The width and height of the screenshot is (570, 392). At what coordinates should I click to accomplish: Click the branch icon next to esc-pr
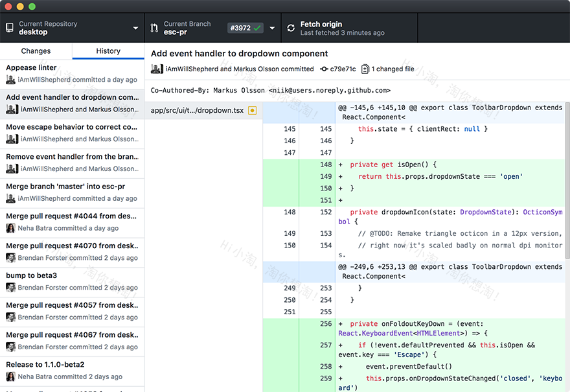pyautogui.click(x=154, y=28)
